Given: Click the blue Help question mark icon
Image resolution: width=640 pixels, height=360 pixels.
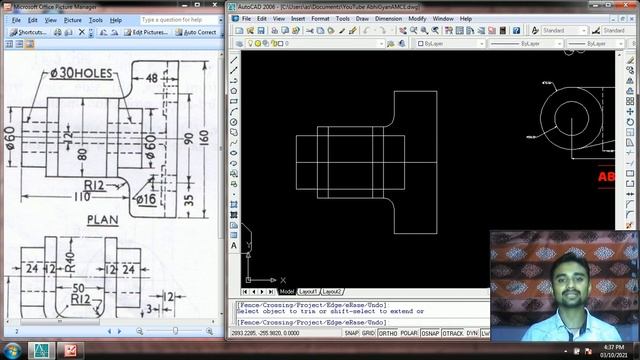Looking at the screenshot, I should pyautogui.click(x=516, y=31).
